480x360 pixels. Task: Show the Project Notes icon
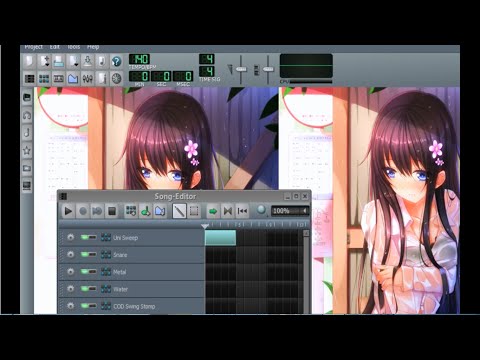102,79
